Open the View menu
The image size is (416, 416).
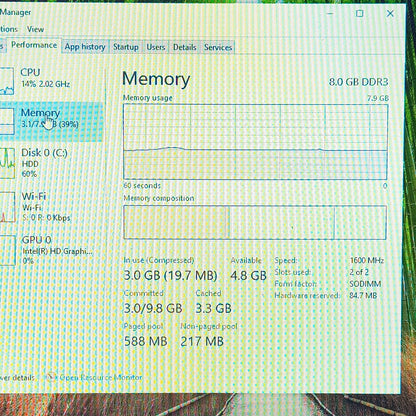[35, 29]
